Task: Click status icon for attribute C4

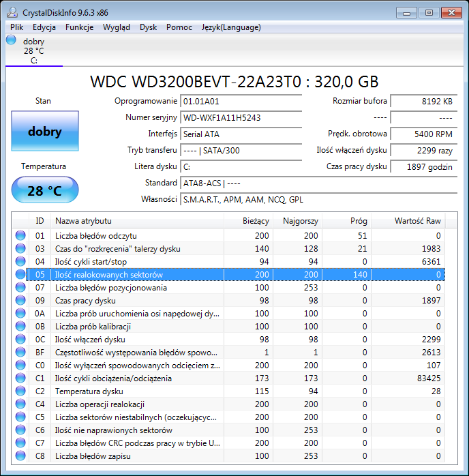Action: 20,404
